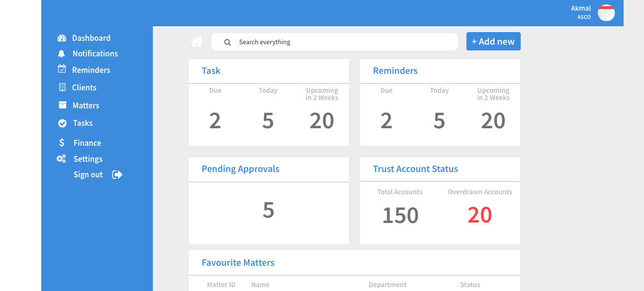The image size is (644, 291).
Task: Open Matters using the archive box icon
Action: (62, 105)
